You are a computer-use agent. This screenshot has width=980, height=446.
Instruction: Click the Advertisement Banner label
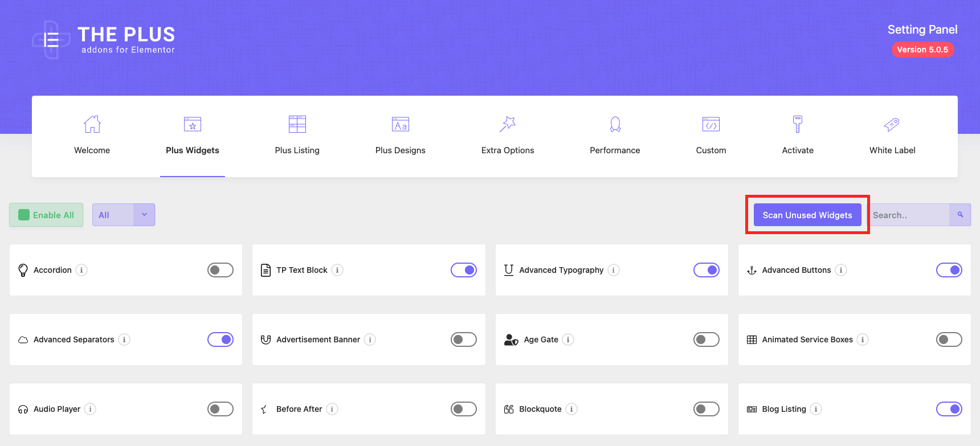[x=318, y=339]
